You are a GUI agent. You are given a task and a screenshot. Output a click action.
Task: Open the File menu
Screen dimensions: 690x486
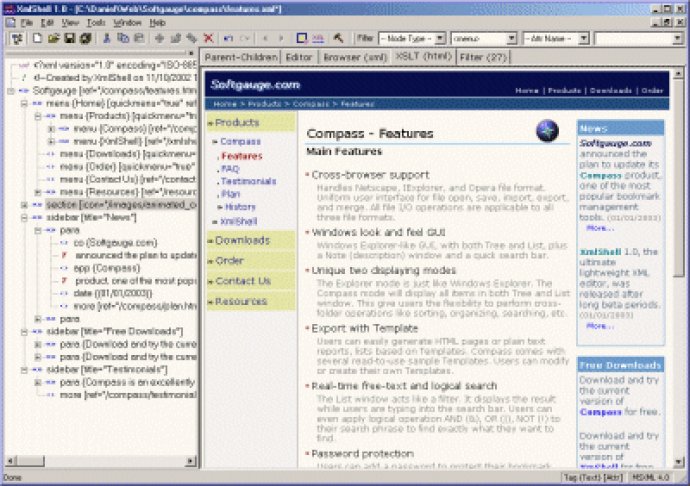[27, 23]
